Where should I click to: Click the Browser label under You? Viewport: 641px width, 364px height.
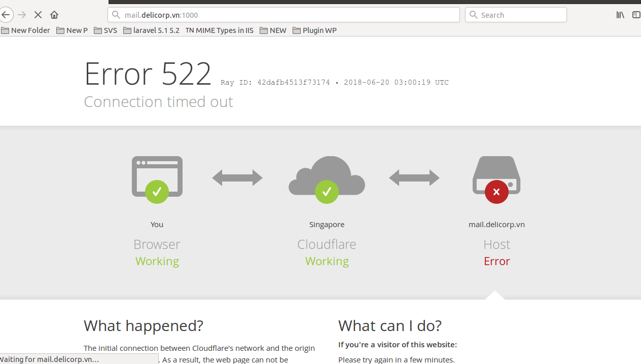[157, 244]
